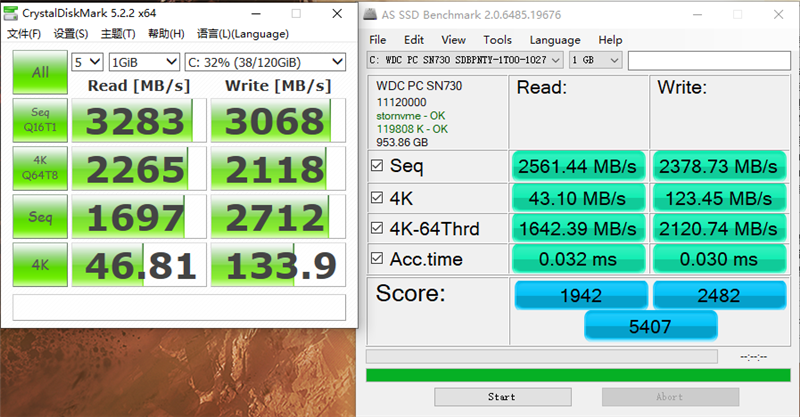The width and height of the screenshot is (800, 417).
Task: Run the 4K test in CrystalDiskMark
Action: click(40, 264)
